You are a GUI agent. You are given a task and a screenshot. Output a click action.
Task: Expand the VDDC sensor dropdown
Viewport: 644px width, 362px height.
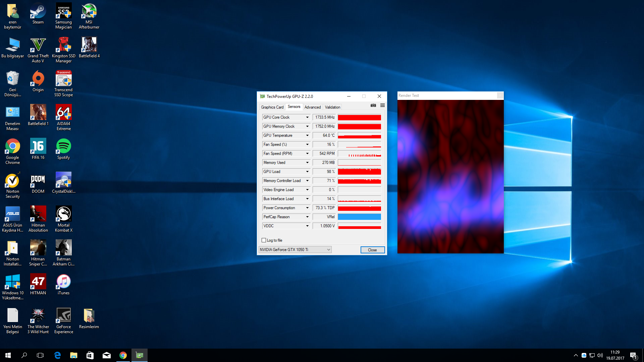307,226
